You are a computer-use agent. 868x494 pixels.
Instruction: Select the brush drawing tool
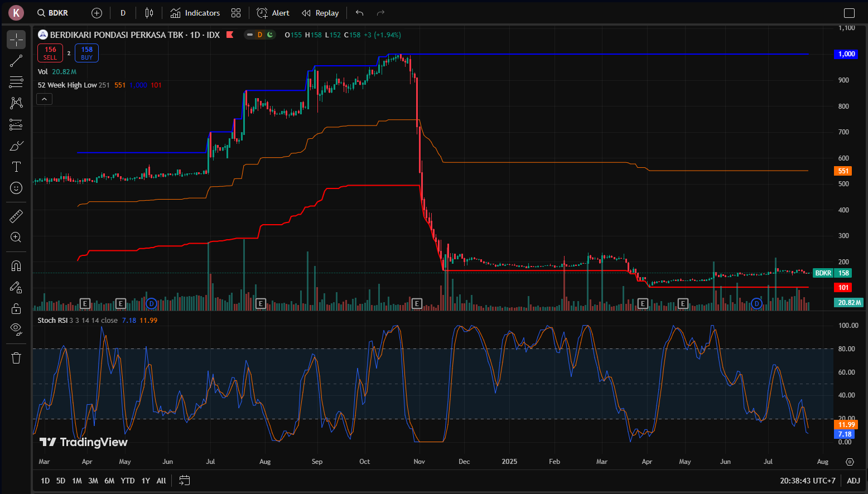16,146
